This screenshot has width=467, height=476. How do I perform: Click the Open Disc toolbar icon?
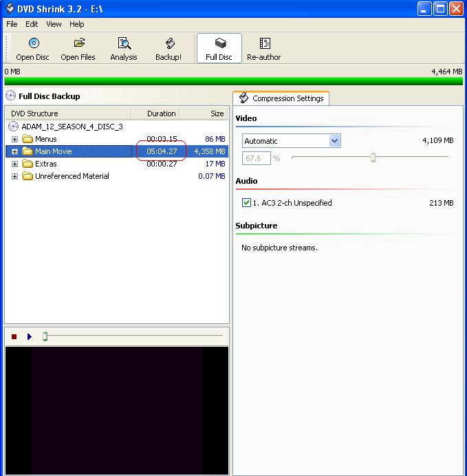point(33,48)
